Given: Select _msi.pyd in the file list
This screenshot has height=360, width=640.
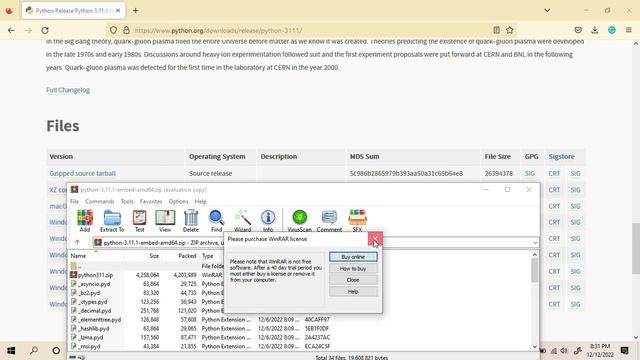Looking at the screenshot, I should (x=89, y=347).
